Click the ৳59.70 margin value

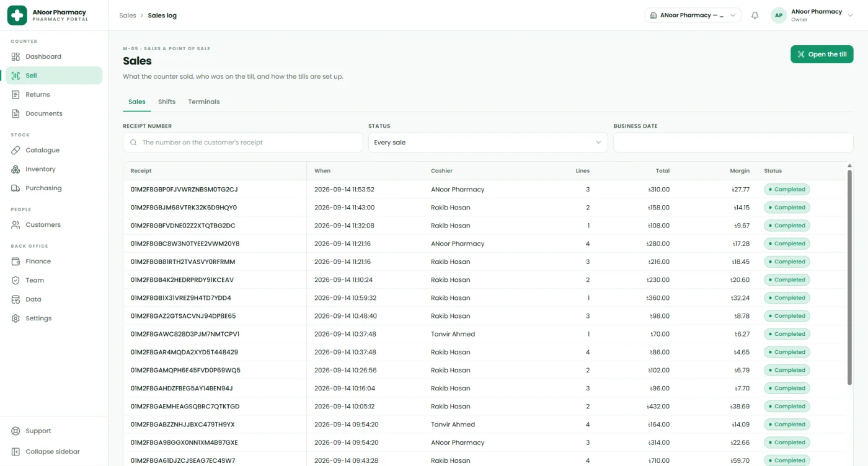point(741,461)
